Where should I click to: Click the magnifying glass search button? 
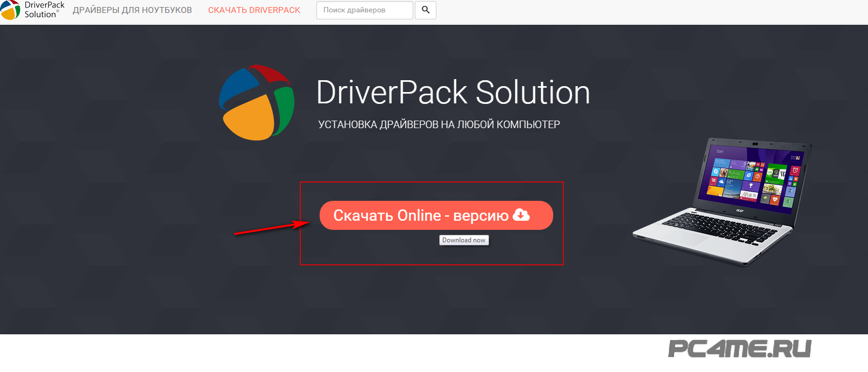[426, 10]
